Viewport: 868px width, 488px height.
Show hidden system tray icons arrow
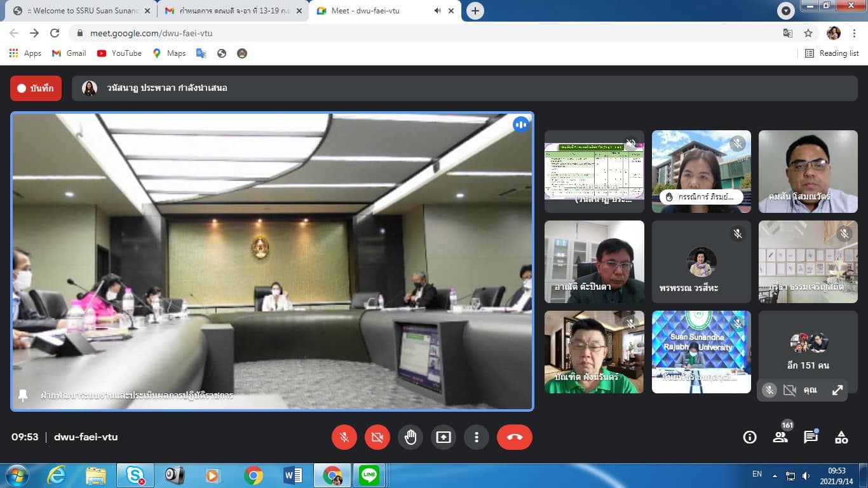pos(775,475)
